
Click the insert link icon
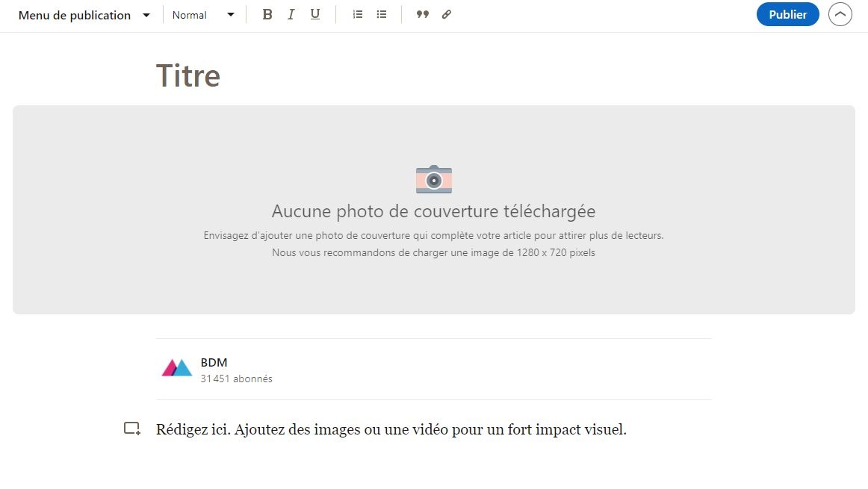[447, 15]
